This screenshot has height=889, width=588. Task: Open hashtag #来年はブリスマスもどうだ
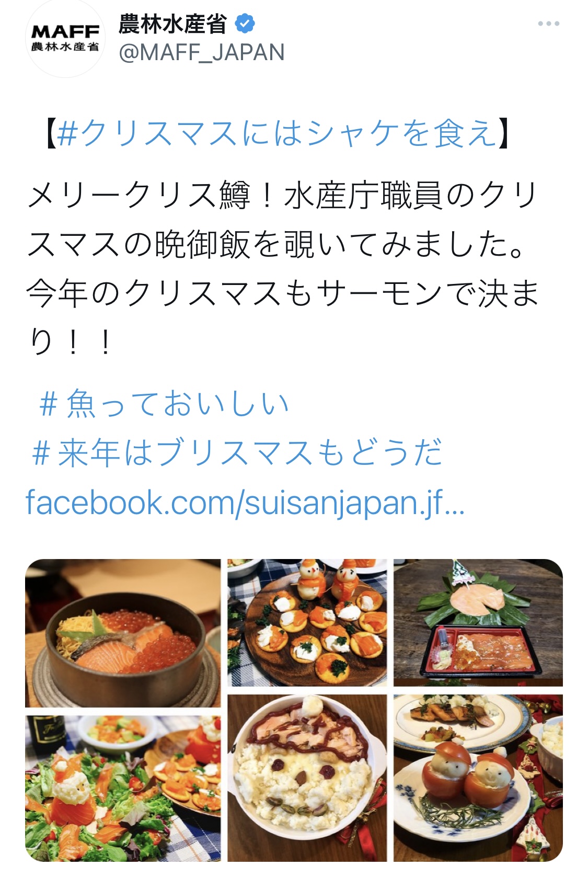pyautogui.click(x=237, y=452)
